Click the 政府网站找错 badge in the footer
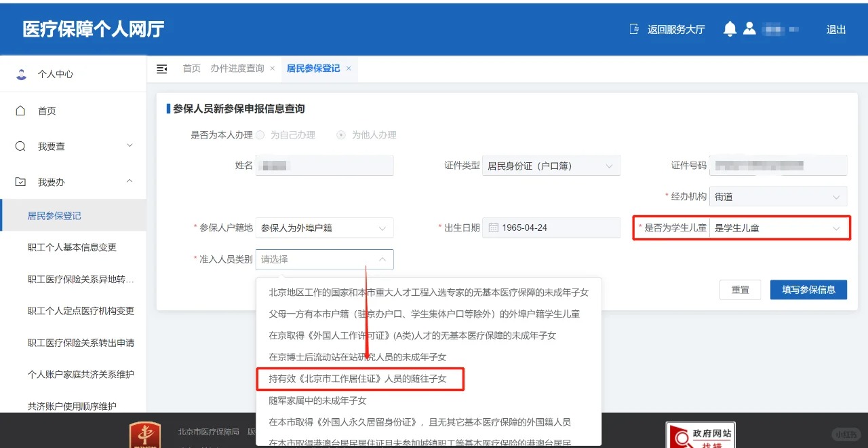868x448 pixels. [701, 434]
